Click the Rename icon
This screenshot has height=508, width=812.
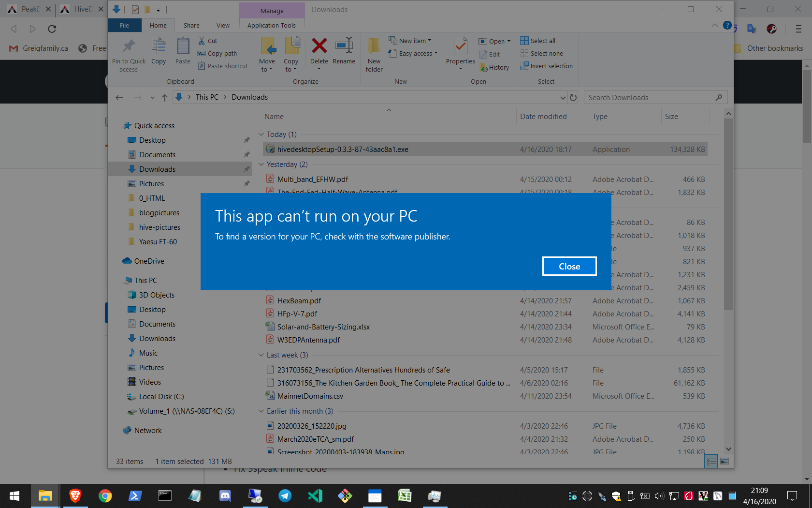(344, 46)
